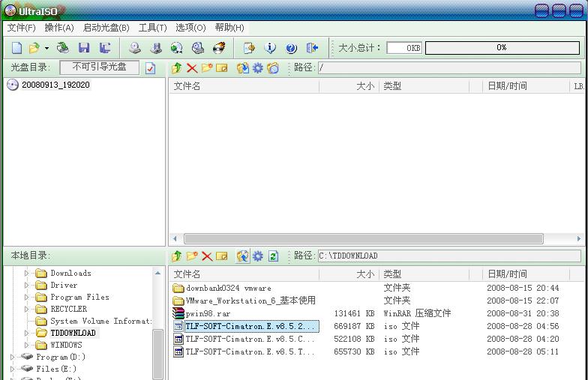Click the disc image path field showing /
Image resolution: width=588 pixels, height=380 pixels.
click(449, 67)
